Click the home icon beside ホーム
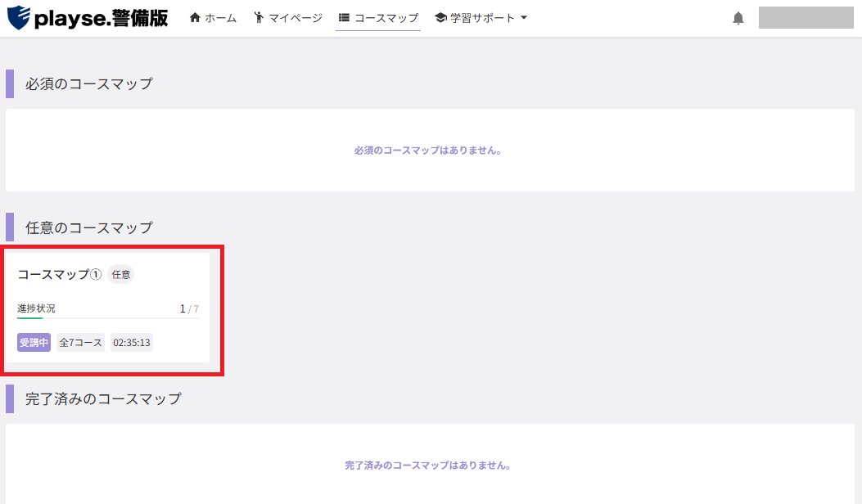Screen dimensions: 862x504 pos(195,17)
